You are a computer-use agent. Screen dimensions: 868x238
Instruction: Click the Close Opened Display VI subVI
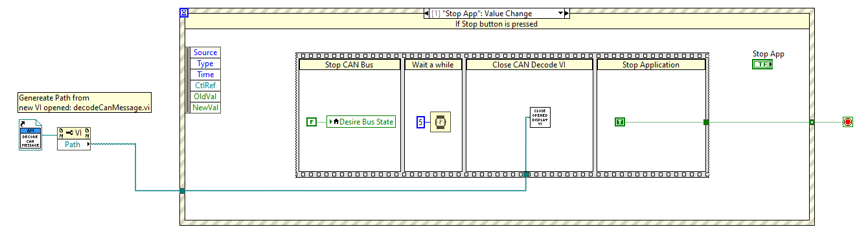click(540, 117)
